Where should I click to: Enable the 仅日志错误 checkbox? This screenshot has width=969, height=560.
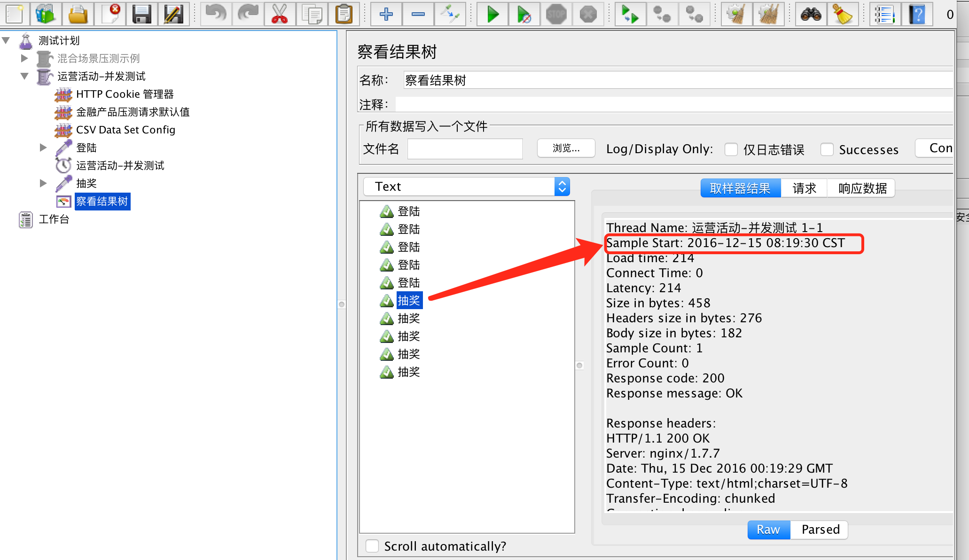click(731, 149)
